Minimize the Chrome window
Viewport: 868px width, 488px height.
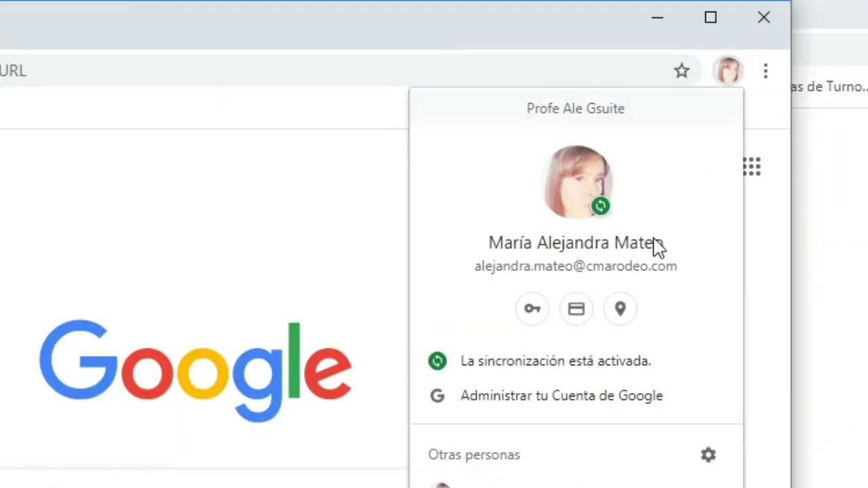click(657, 18)
